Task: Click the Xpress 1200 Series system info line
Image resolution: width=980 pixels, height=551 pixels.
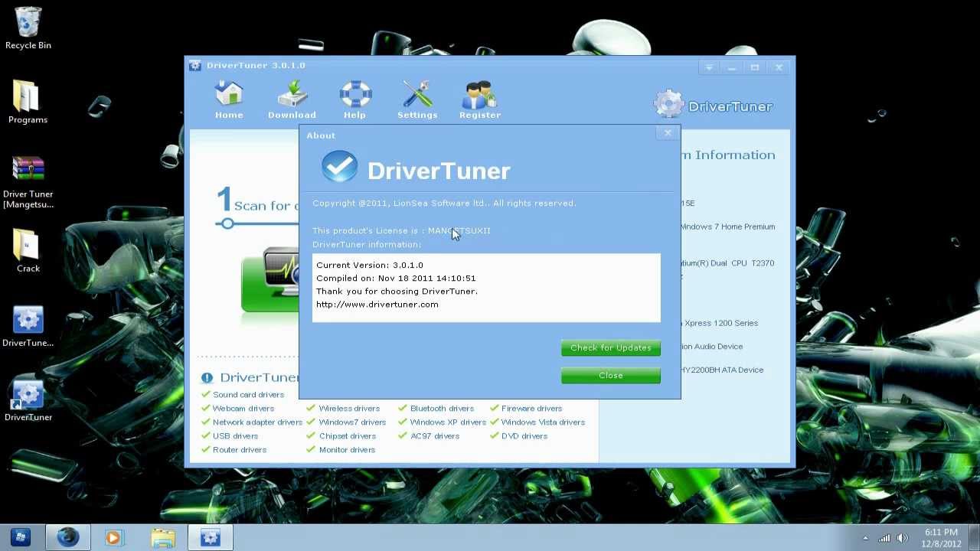Action: (x=719, y=323)
